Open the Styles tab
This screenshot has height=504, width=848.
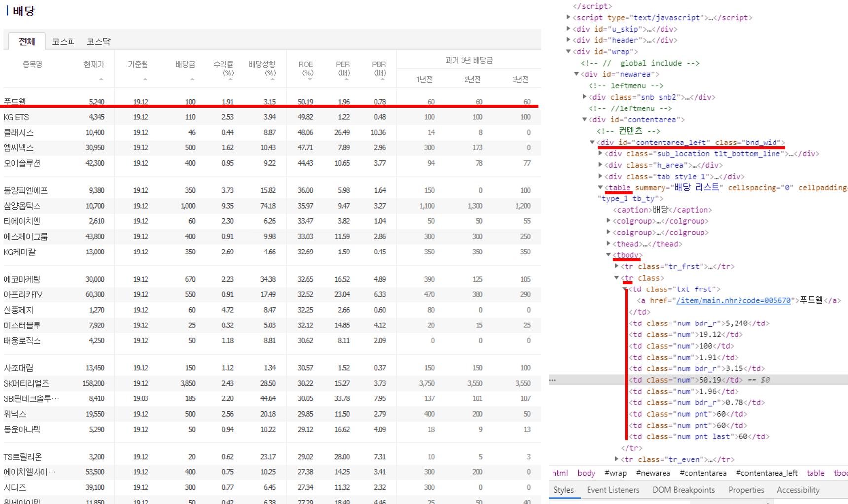563,490
